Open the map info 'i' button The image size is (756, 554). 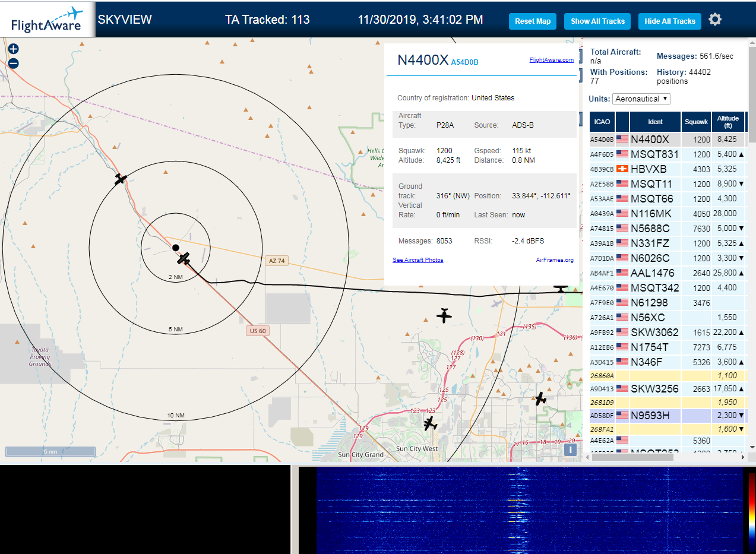click(570, 450)
